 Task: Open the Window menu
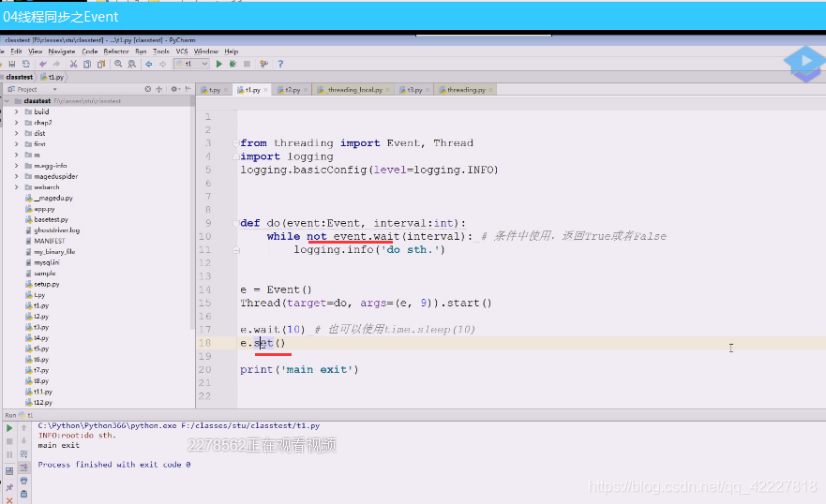point(206,52)
